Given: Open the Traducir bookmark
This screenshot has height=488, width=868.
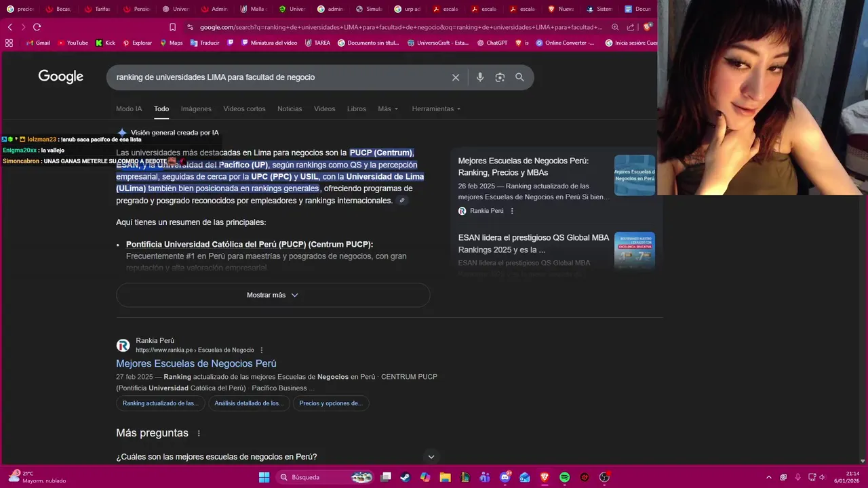Looking at the screenshot, I should point(205,43).
